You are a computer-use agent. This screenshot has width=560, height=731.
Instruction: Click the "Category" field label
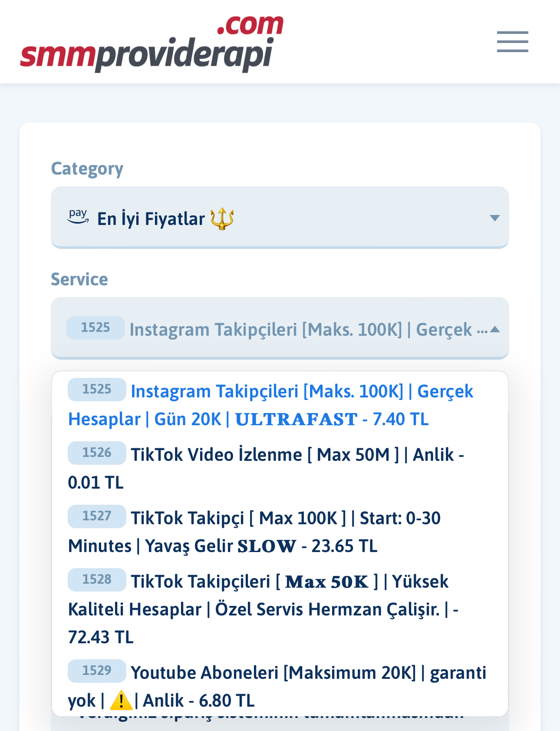coord(87,169)
